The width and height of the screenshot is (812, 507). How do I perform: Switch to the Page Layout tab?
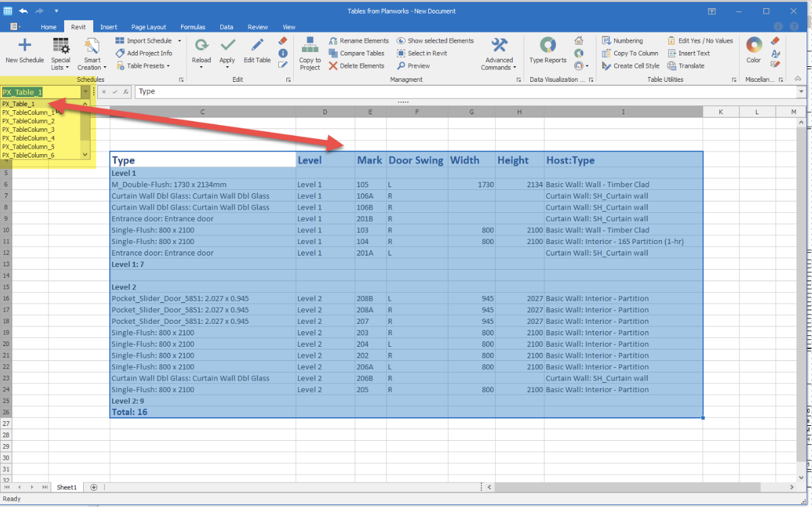click(x=149, y=27)
